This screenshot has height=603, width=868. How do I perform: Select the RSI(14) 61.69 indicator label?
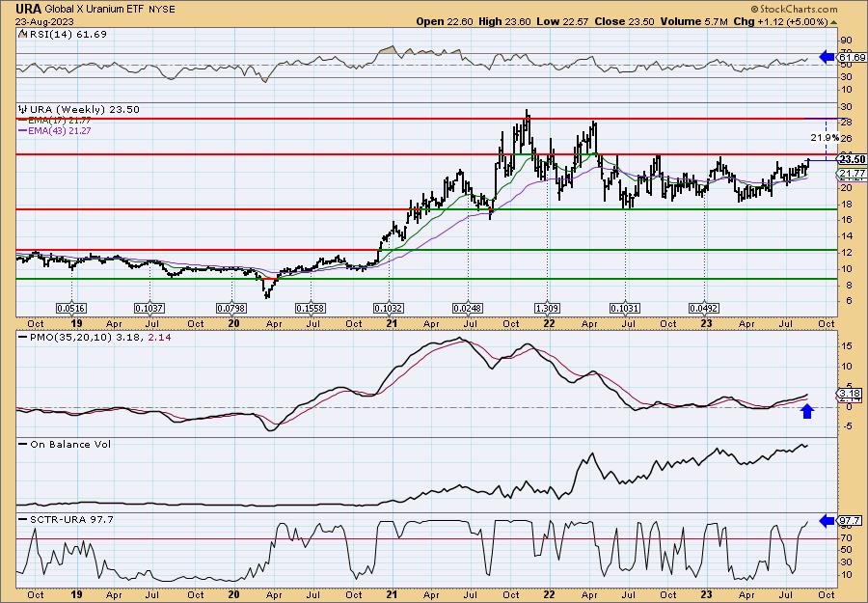68,34
